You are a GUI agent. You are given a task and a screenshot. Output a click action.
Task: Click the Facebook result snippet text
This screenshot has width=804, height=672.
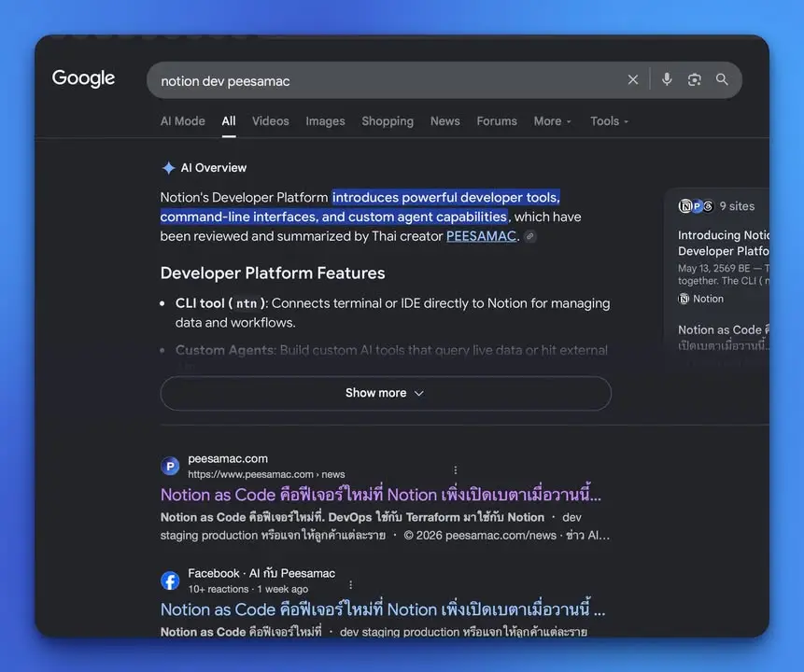click(374, 632)
